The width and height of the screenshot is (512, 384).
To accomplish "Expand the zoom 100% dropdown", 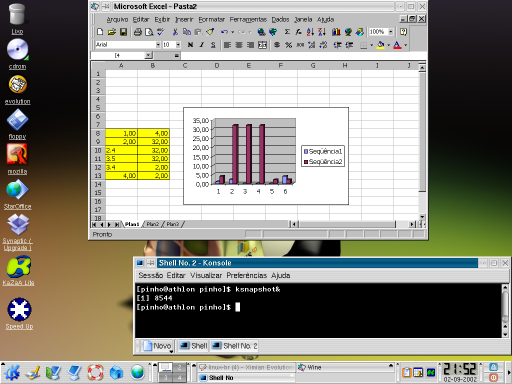I will (x=391, y=32).
